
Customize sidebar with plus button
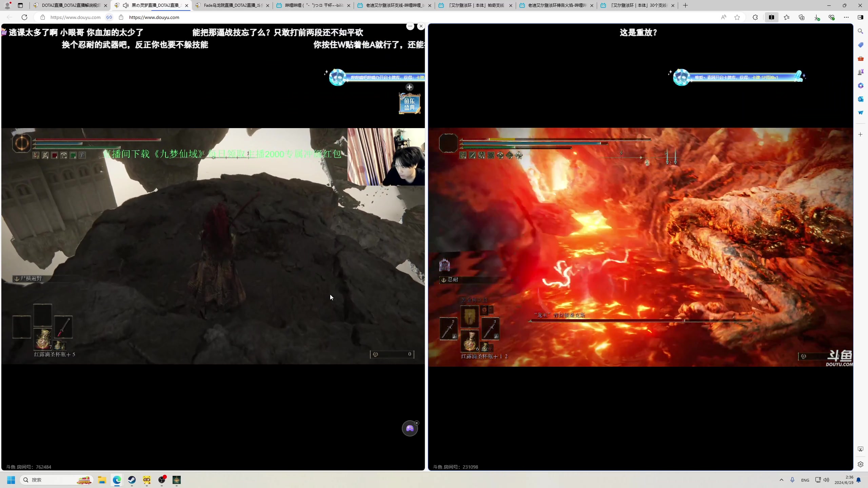click(861, 135)
